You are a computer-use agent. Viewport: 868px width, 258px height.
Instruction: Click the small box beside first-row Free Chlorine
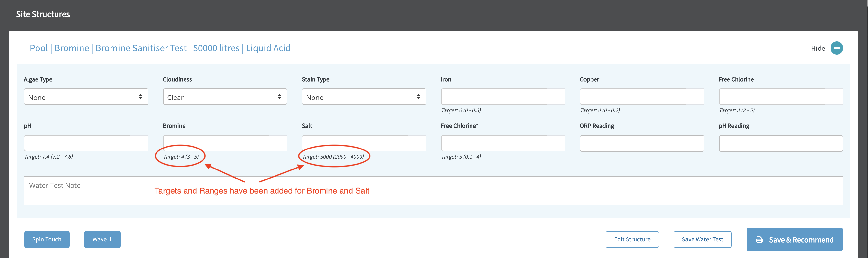[x=834, y=97]
